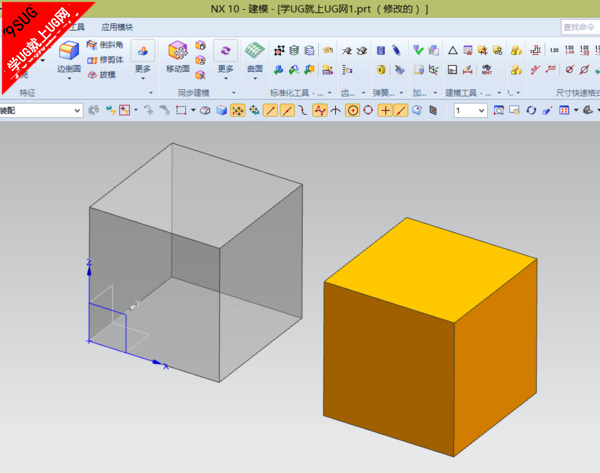Screen dimensions: 600x473
Task: Expand the 曲面 dropdown arrow
Action: [255, 78]
